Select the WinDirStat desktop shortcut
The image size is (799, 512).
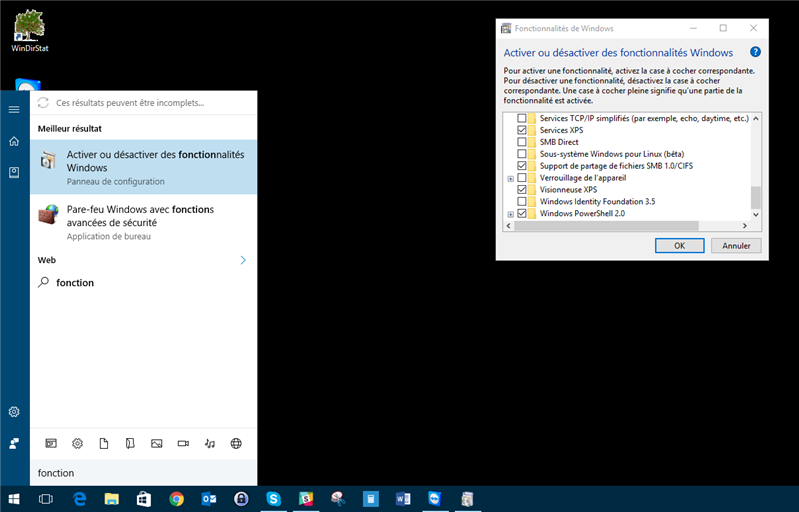click(x=30, y=31)
